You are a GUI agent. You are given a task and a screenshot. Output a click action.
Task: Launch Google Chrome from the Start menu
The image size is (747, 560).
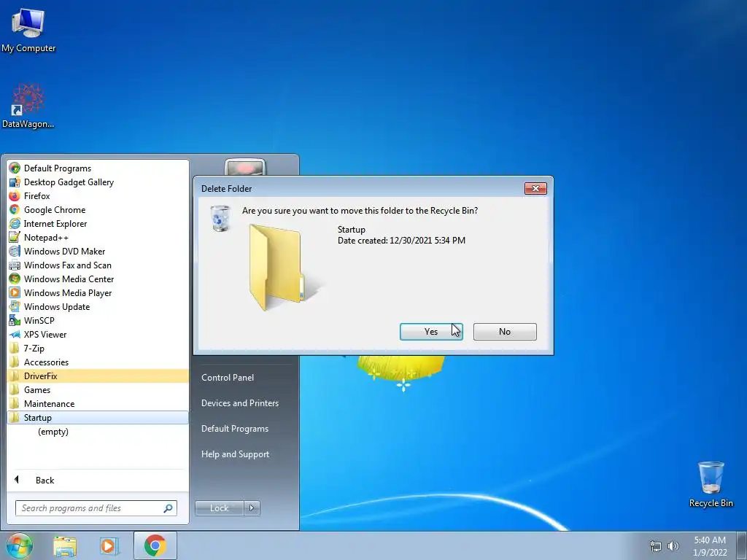point(98,209)
